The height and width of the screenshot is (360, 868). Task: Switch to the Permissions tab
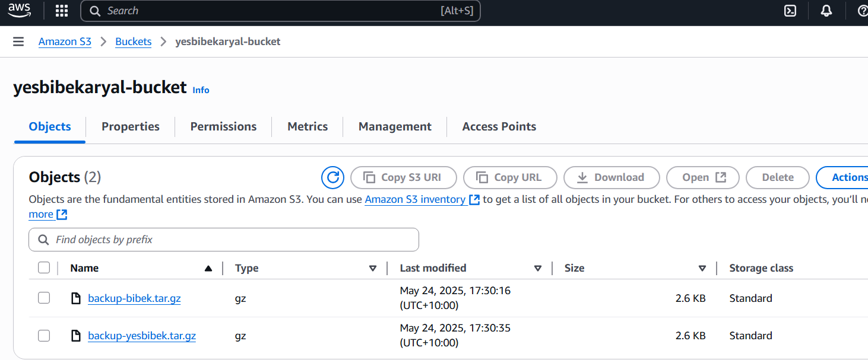coord(223,126)
